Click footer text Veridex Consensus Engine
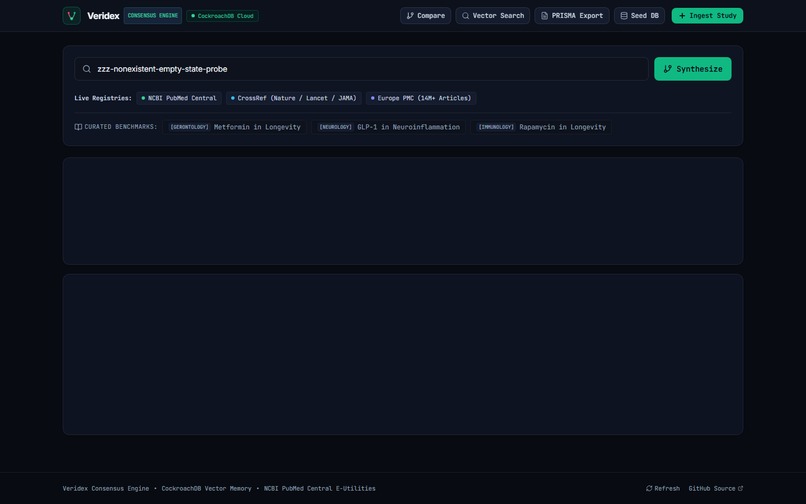 coord(106,489)
